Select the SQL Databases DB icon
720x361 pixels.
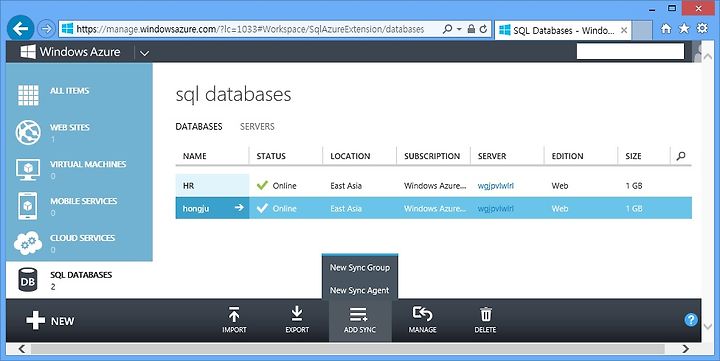tap(28, 280)
